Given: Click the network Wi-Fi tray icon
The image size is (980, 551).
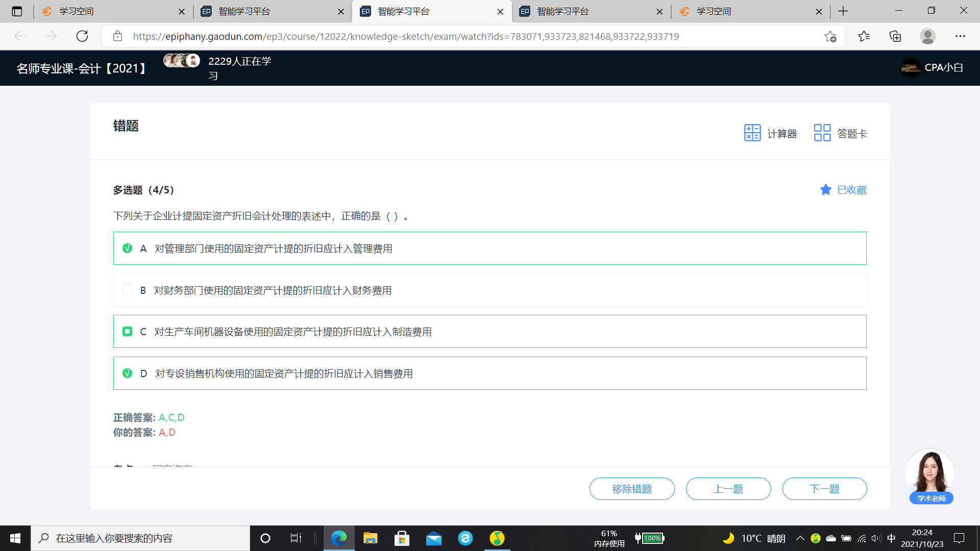Looking at the screenshot, I should [x=862, y=538].
